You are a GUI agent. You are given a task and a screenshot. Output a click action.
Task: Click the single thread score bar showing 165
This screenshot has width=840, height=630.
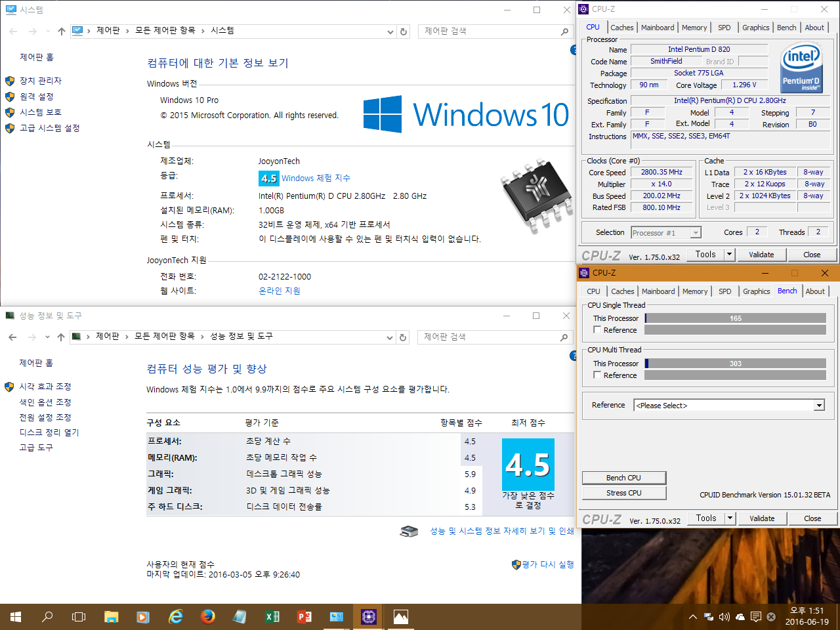735,318
